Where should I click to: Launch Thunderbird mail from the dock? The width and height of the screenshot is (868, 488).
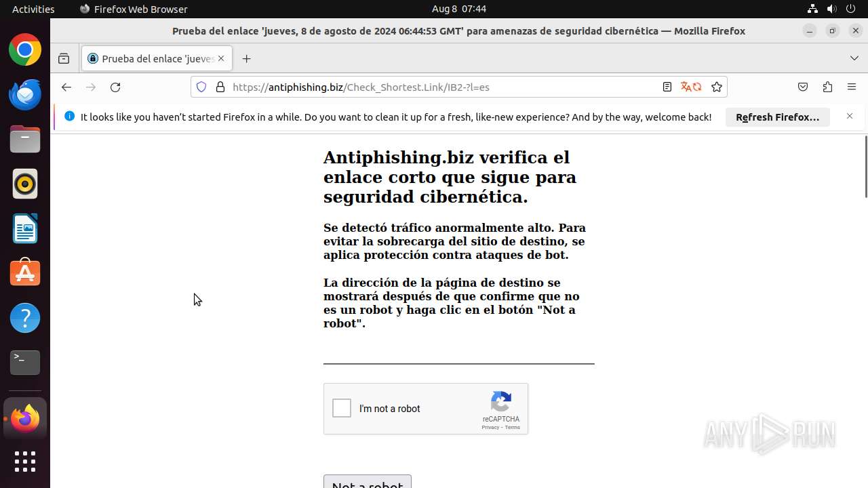(25, 95)
